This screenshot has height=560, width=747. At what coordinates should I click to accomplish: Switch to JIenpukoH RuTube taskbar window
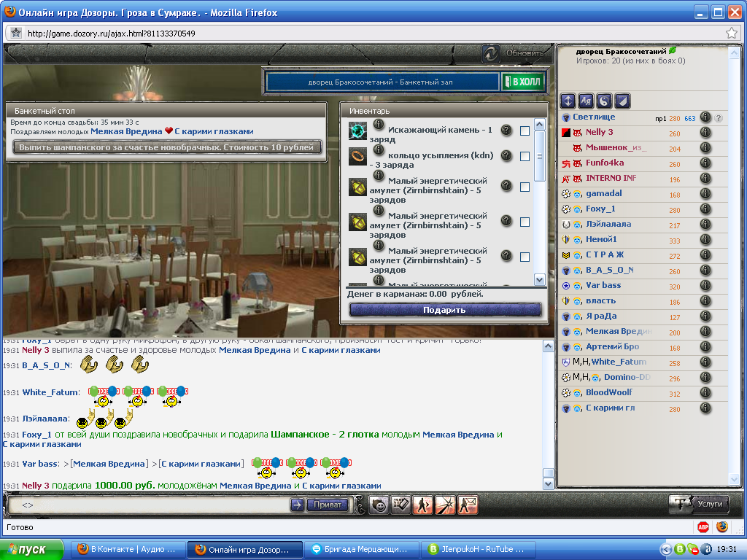(x=478, y=550)
